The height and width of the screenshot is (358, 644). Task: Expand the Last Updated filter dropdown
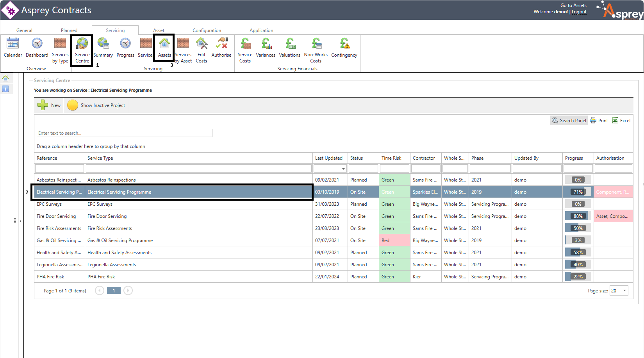click(343, 169)
